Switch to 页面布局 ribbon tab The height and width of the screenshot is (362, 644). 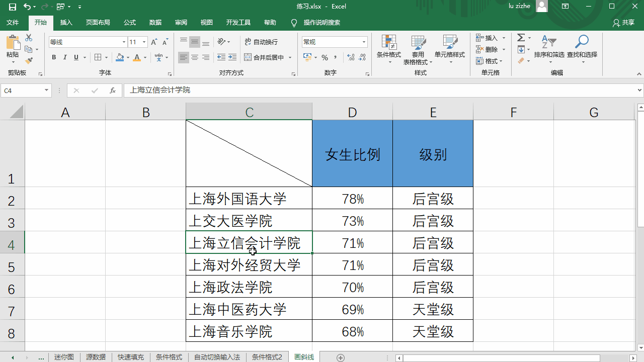(x=98, y=23)
